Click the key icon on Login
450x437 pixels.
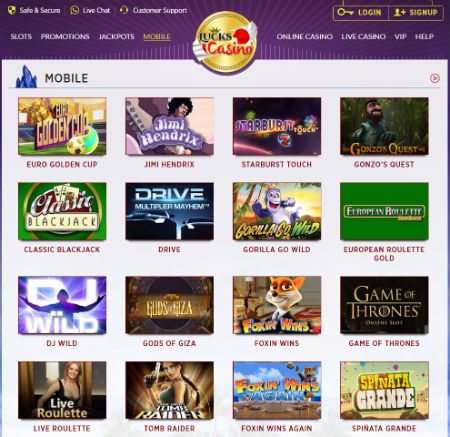click(345, 13)
